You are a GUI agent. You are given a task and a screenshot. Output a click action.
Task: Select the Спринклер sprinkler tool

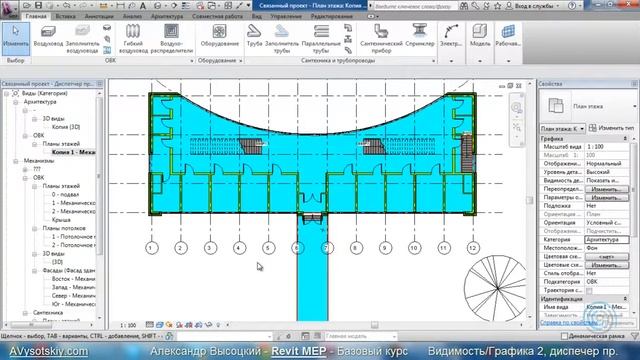(420, 36)
